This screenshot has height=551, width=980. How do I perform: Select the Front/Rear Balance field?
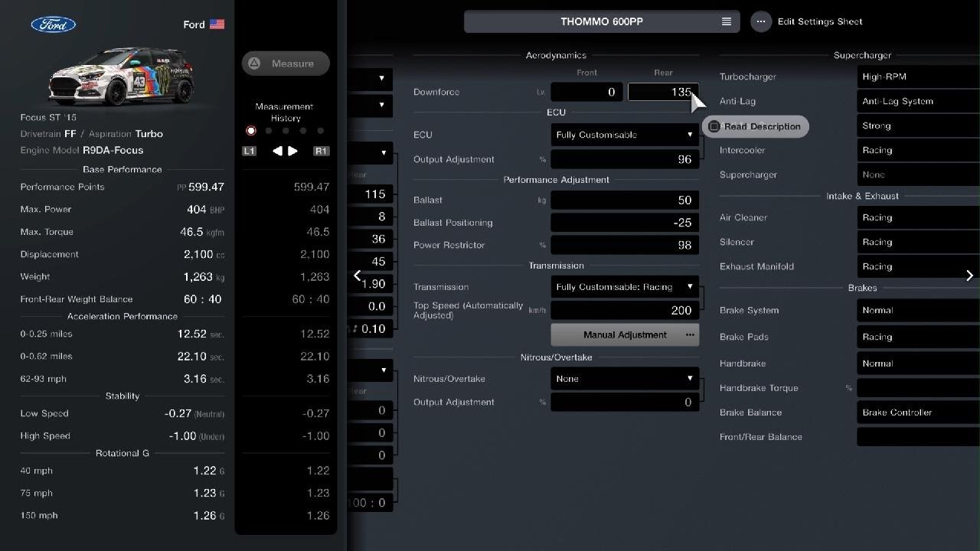[918, 437]
